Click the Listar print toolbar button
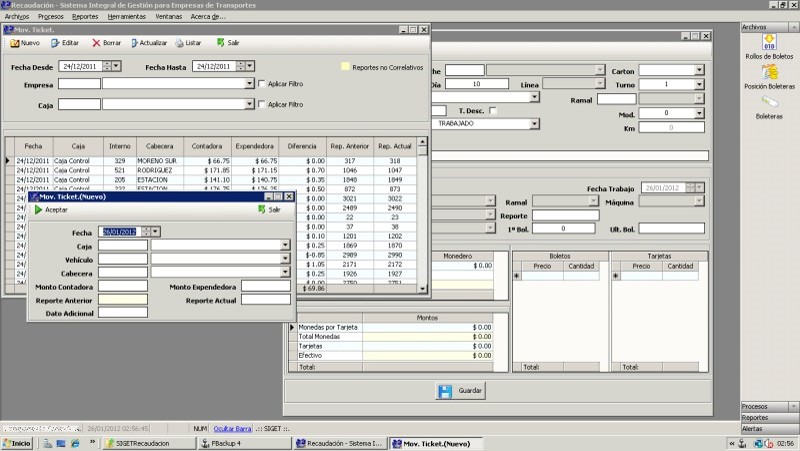Image resolution: width=800 pixels, height=451 pixels. (188, 43)
